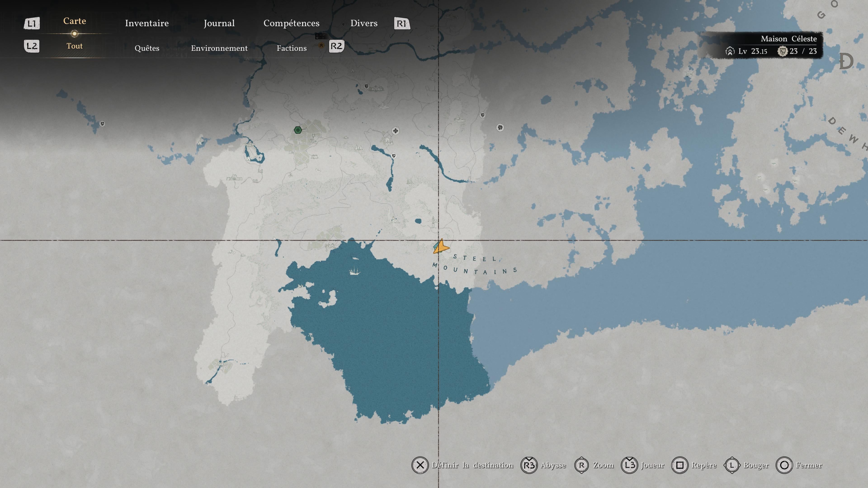Click the R1 bumper glyph
868x488 pixels.
(x=402, y=23)
